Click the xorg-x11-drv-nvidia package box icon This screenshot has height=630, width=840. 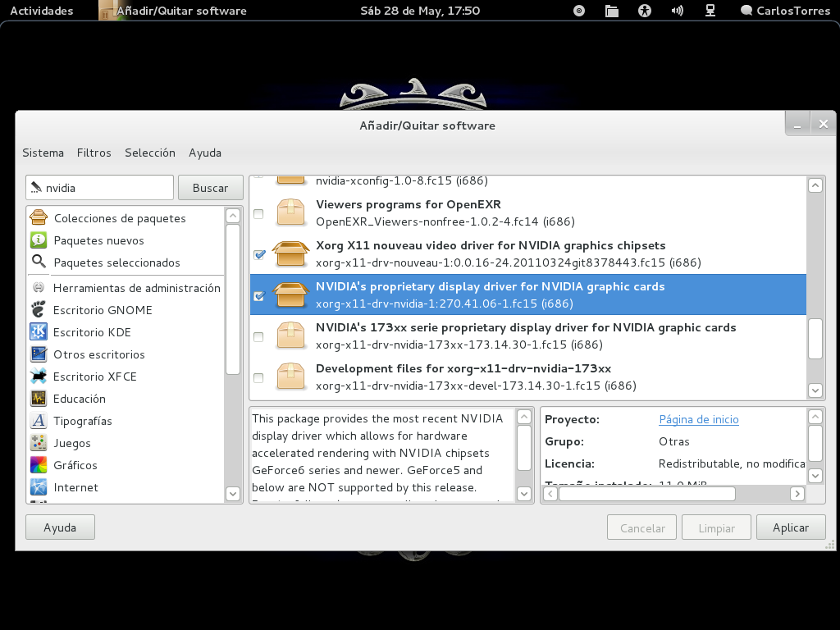(x=291, y=294)
